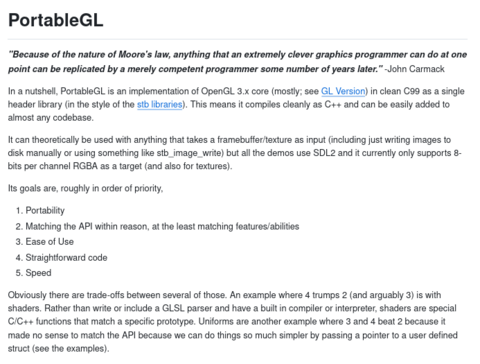Click the horizontal rule under the heading
Screen dimensions: 480x364
coord(238,39)
